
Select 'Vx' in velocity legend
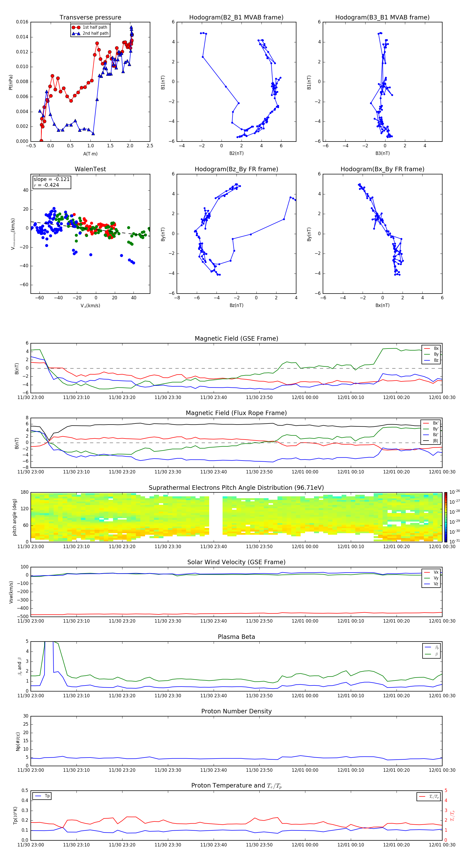point(431,572)
